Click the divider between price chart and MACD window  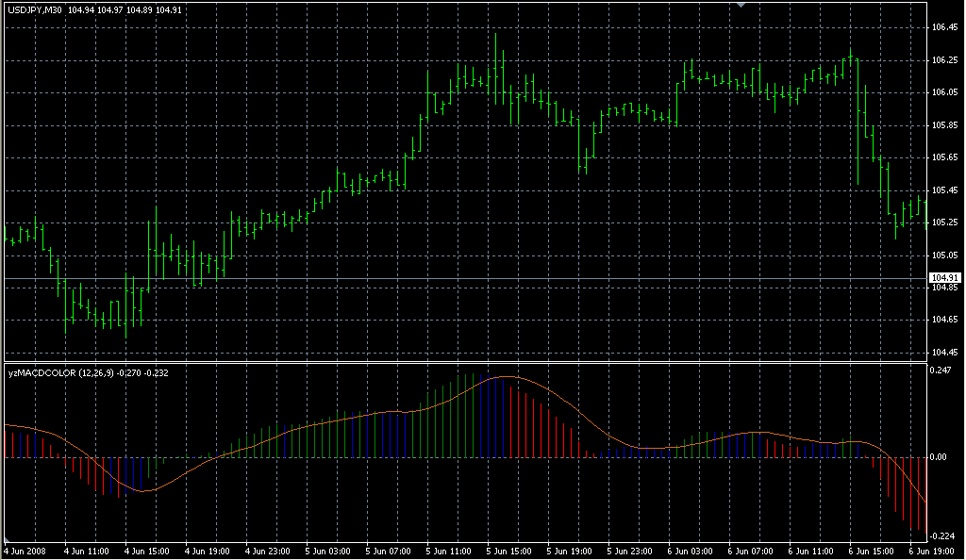point(462,362)
